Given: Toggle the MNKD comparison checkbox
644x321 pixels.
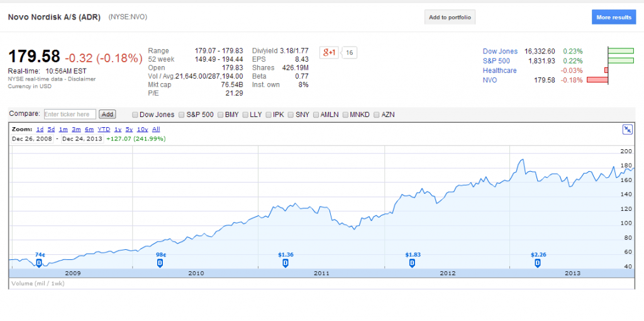Looking at the screenshot, I should click(345, 115).
